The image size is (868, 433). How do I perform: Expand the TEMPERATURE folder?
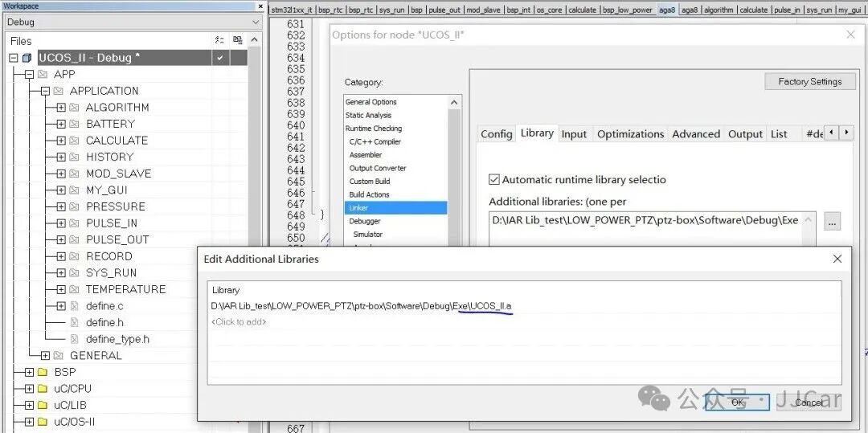tap(61, 290)
